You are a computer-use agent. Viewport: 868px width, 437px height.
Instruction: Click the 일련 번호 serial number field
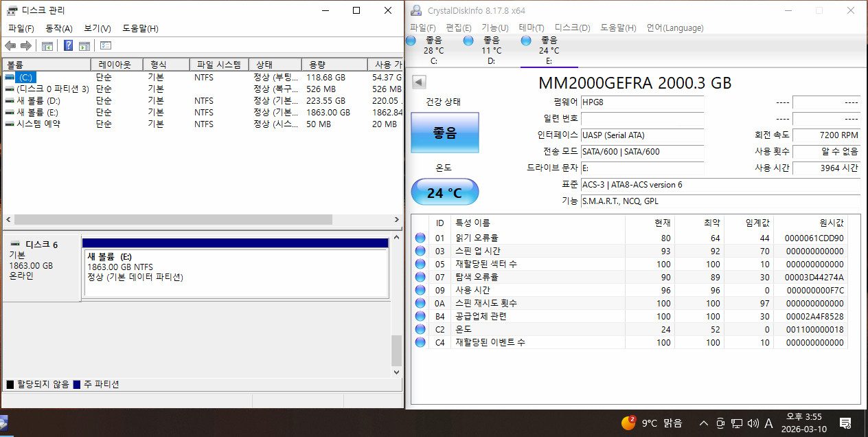point(642,119)
